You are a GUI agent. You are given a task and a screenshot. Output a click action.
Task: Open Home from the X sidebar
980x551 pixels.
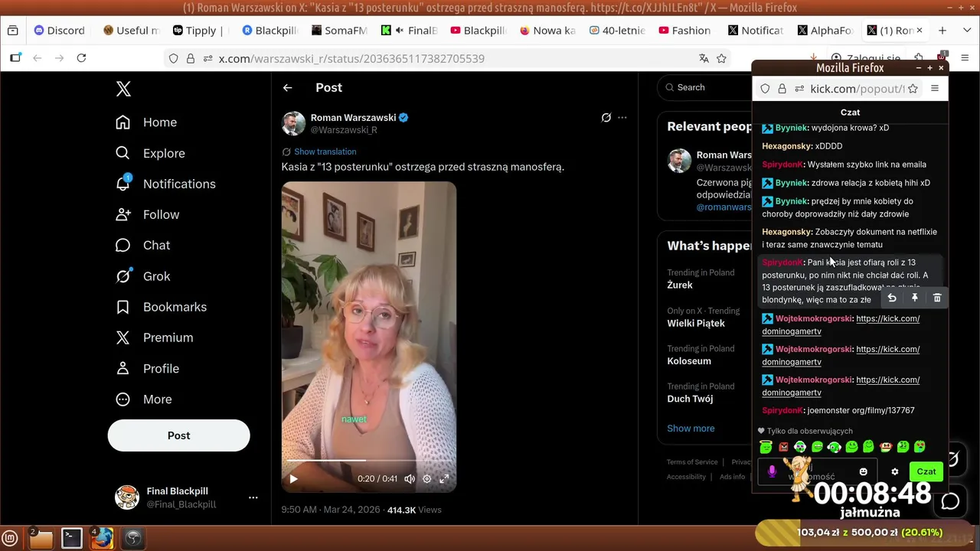pyautogui.click(x=146, y=122)
